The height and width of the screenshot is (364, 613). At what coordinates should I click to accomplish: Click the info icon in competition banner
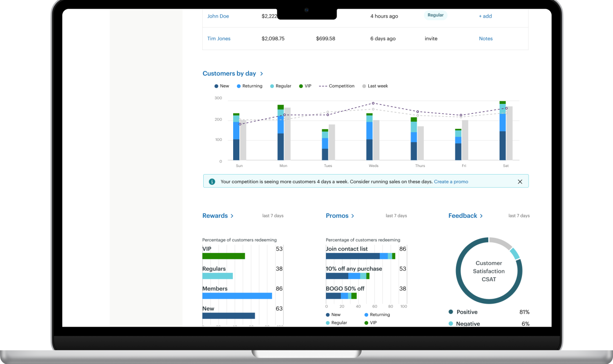(212, 182)
